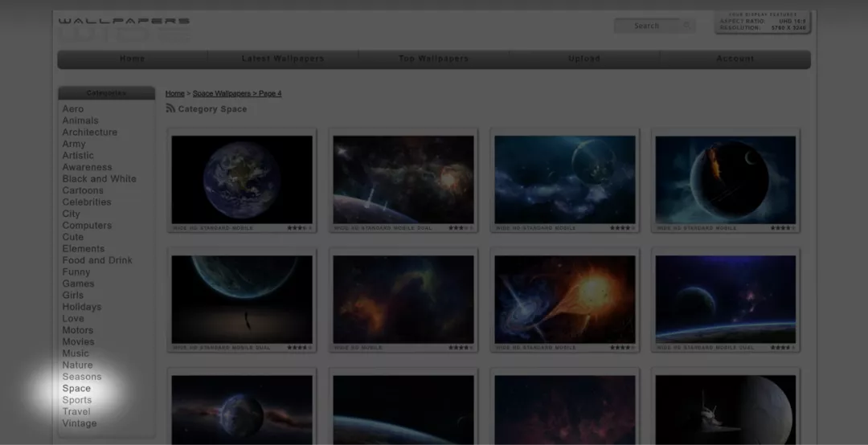Image resolution: width=868 pixels, height=445 pixels.
Task: Click the RSS feed icon beside Category Space
Action: (x=170, y=108)
